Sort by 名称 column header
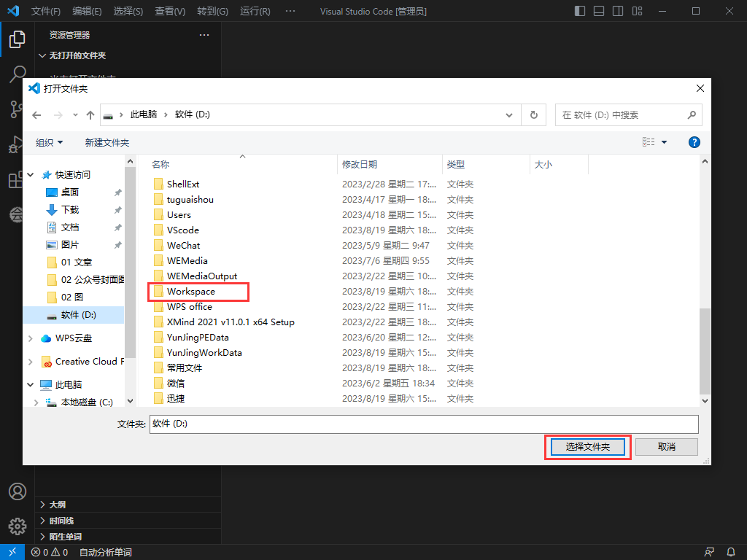This screenshot has height=560, width=747. click(x=242, y=164)
